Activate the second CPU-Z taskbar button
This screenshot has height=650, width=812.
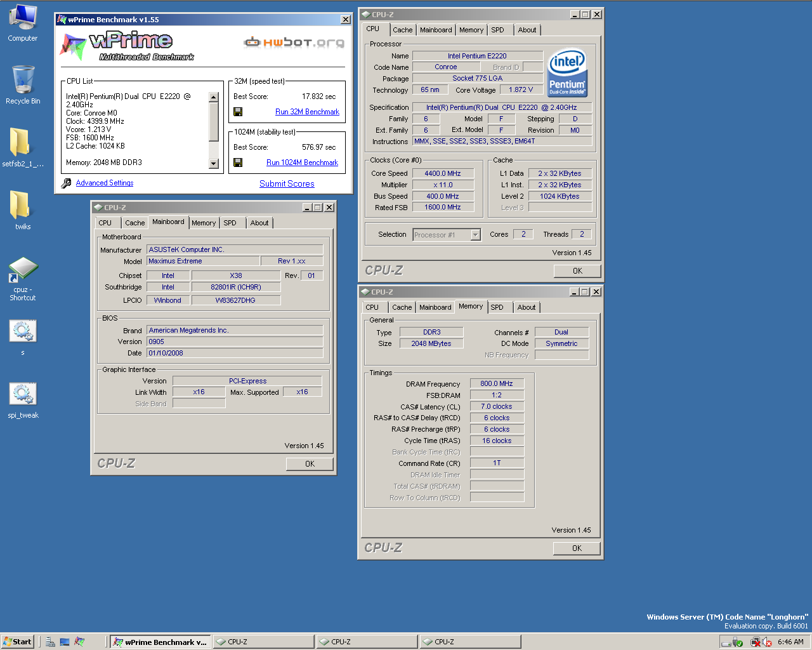pyautogui.click(x=367, y=642)
